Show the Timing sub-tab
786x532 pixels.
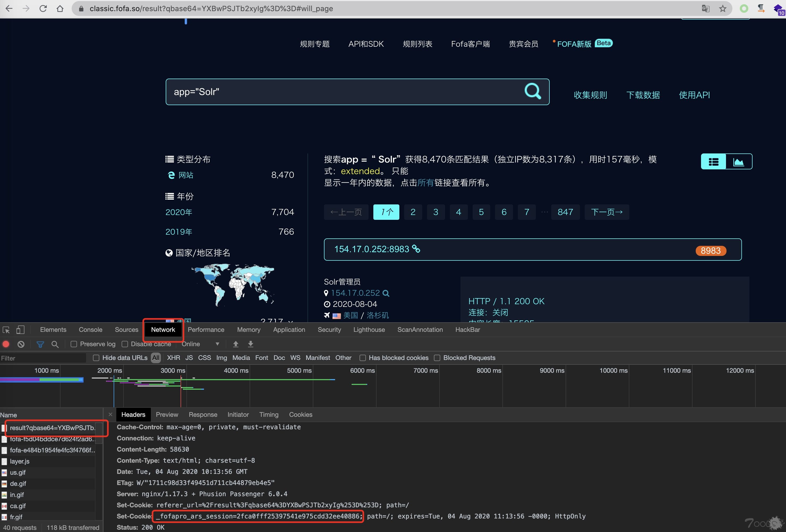[269, 415]
